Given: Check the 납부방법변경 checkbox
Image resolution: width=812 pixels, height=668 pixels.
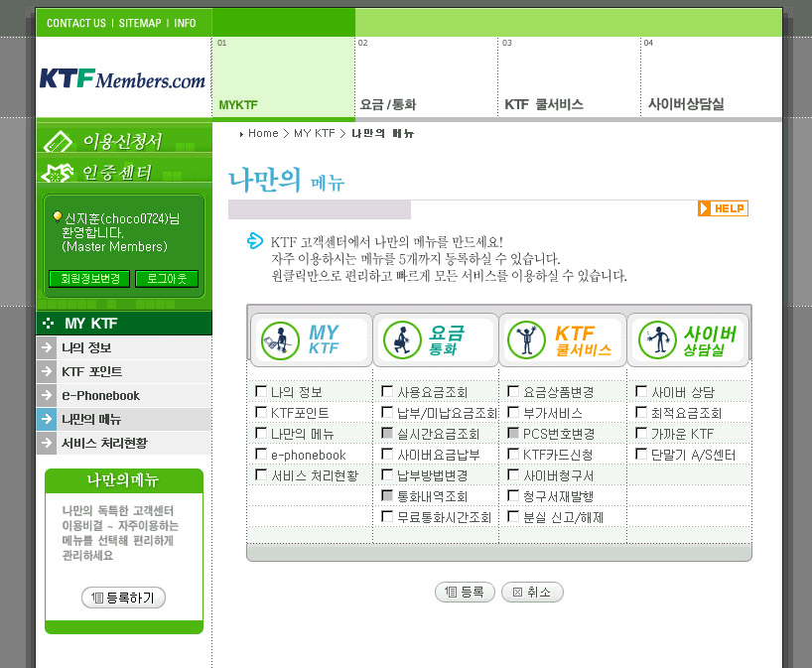Looking at the screenshot, I should pos(387,474).
